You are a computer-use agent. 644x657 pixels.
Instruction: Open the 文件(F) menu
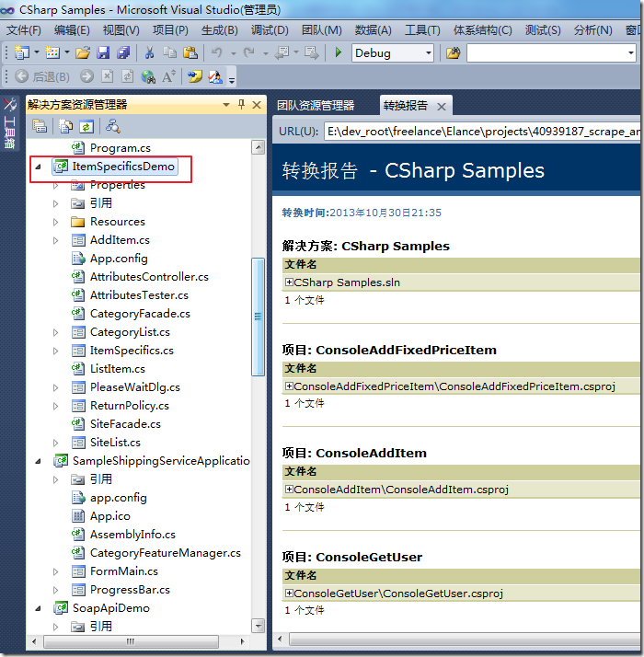[x=24, y=30]
